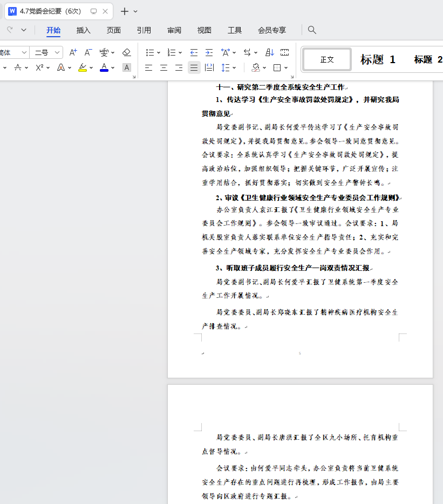This screenshot has height=504, width=443.
Task: Apply paragraph shading fill icon
Action: pos(256,68)
